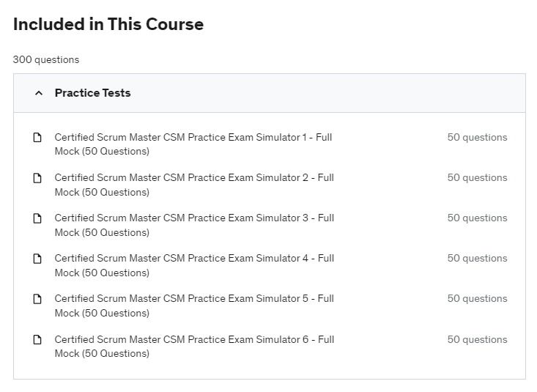Click document icon for Exam Simulator 5
This screenshot has height=392, width=537.
[x=37, y=299]
